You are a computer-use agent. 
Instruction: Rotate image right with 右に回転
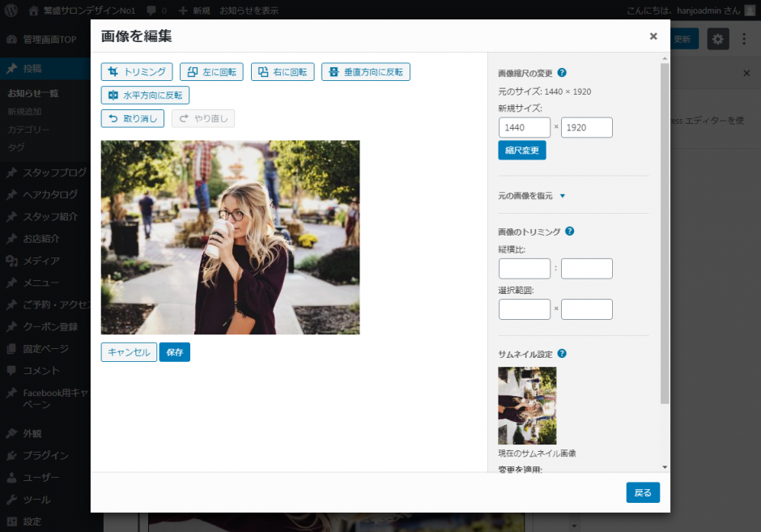(x=283, y=72)
